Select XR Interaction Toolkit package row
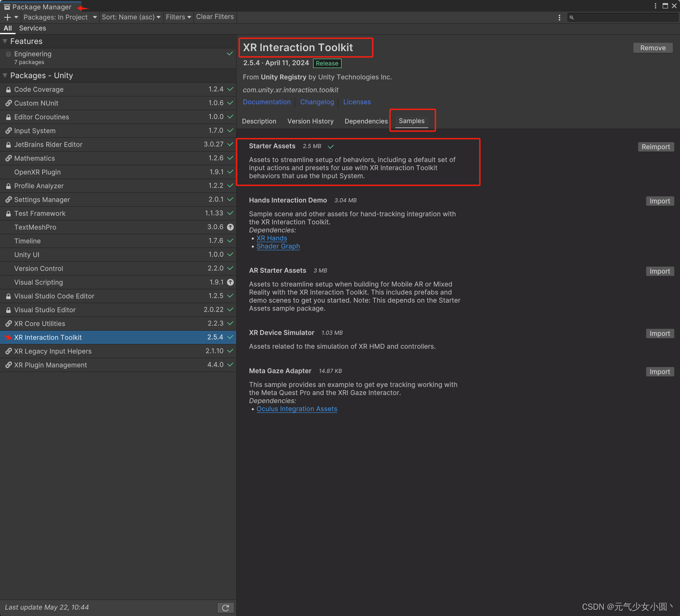 [x=118, y=337]
